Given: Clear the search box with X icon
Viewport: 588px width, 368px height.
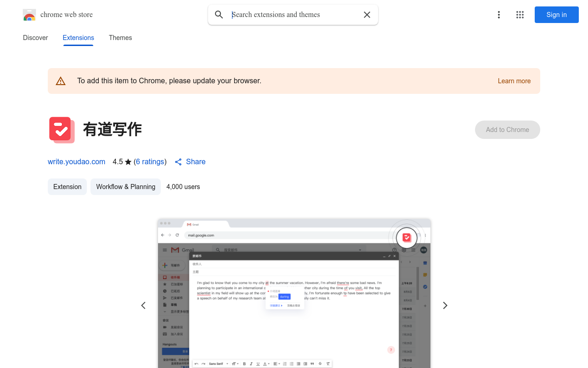Looking at the screenshot, I should (367, 15).
